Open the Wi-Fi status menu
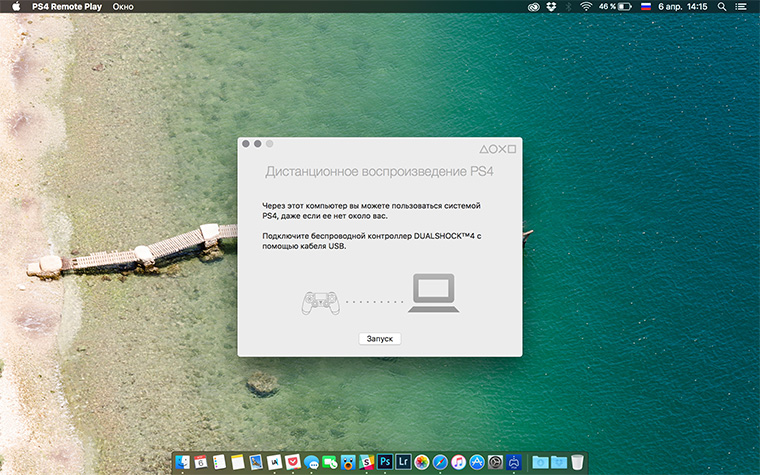Image resolution: width=760 pixels, height=475 pixels. point(585,7)
